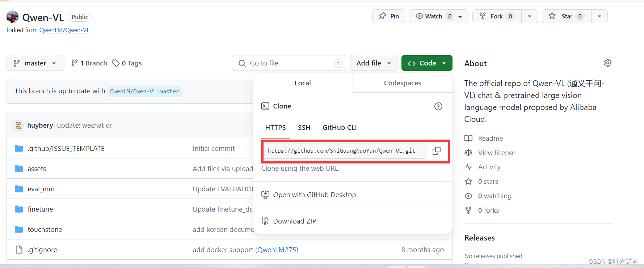
Task: Open the 'Initial commit' message
Action: click(214, 148)
